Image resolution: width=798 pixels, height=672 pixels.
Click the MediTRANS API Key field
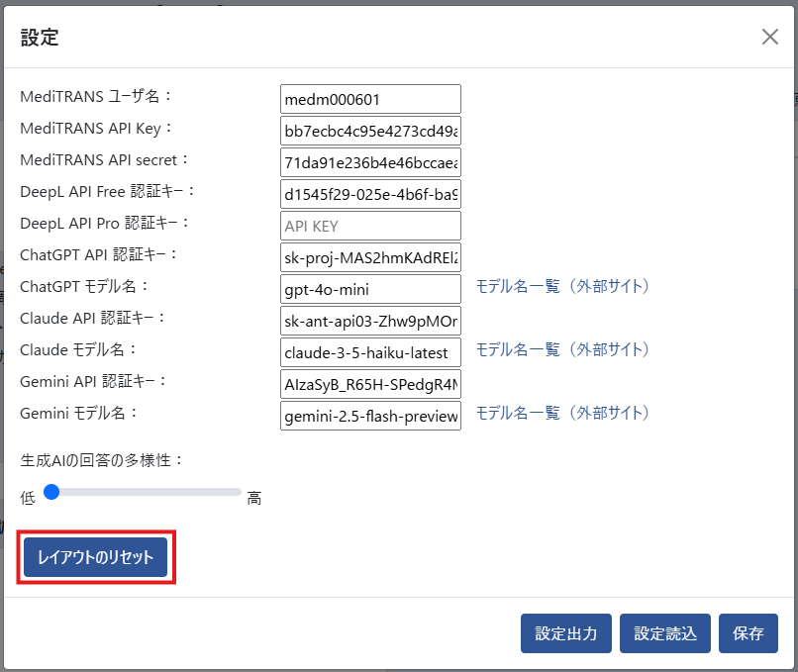(370, 131)
